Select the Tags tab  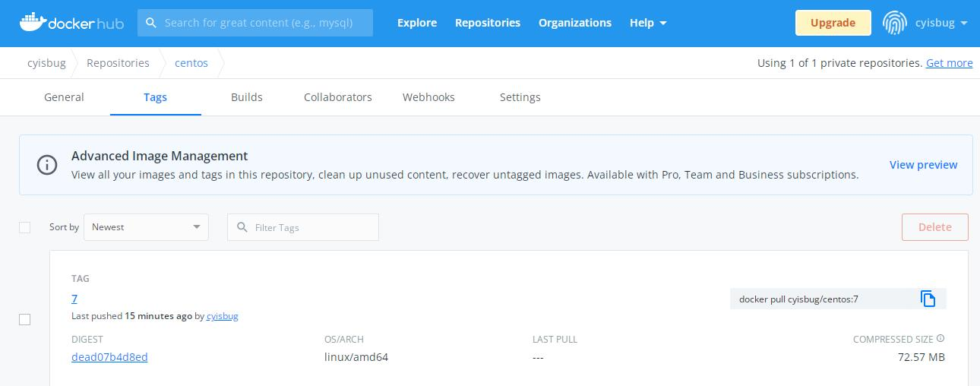point(155,97)
